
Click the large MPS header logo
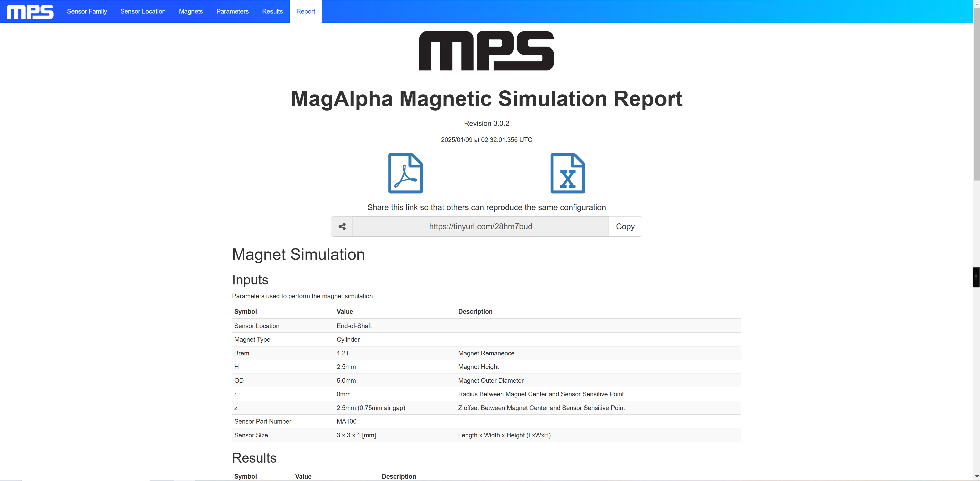tap(487, 51)
